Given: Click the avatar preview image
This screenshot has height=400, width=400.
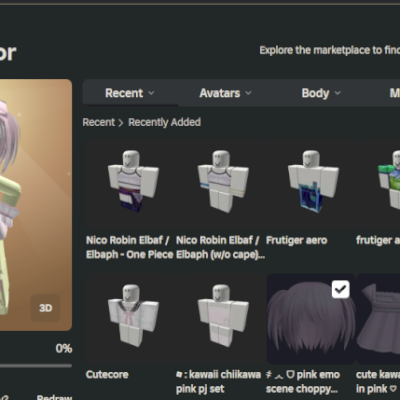Looking at the screenshot, I should [36, 205].
